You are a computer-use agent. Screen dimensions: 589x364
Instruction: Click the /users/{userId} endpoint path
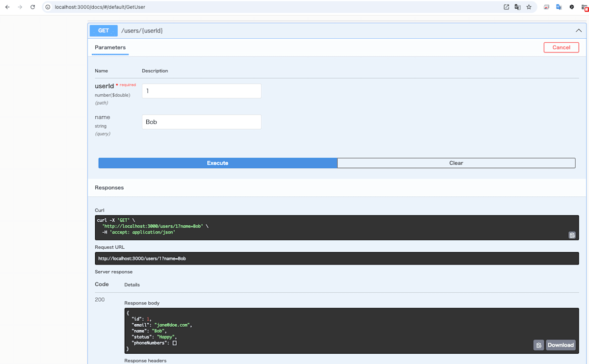tap(142, 30)
